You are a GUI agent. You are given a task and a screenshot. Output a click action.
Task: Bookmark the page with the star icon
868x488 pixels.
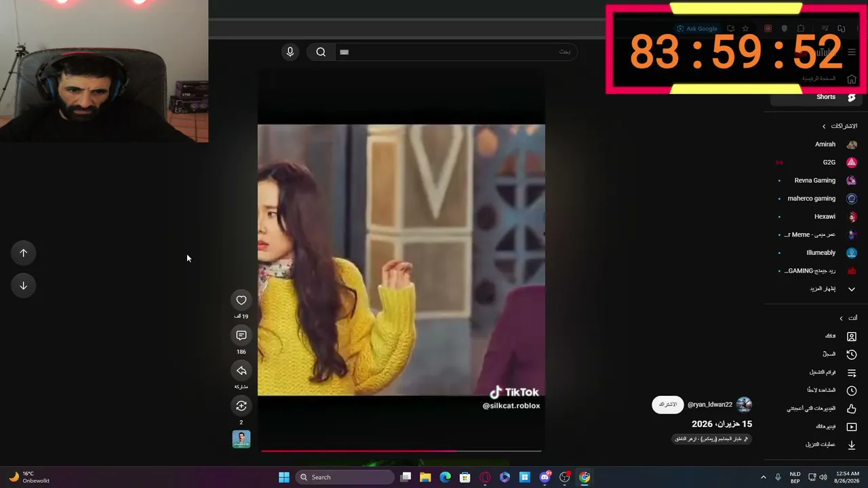click(745, 28)
